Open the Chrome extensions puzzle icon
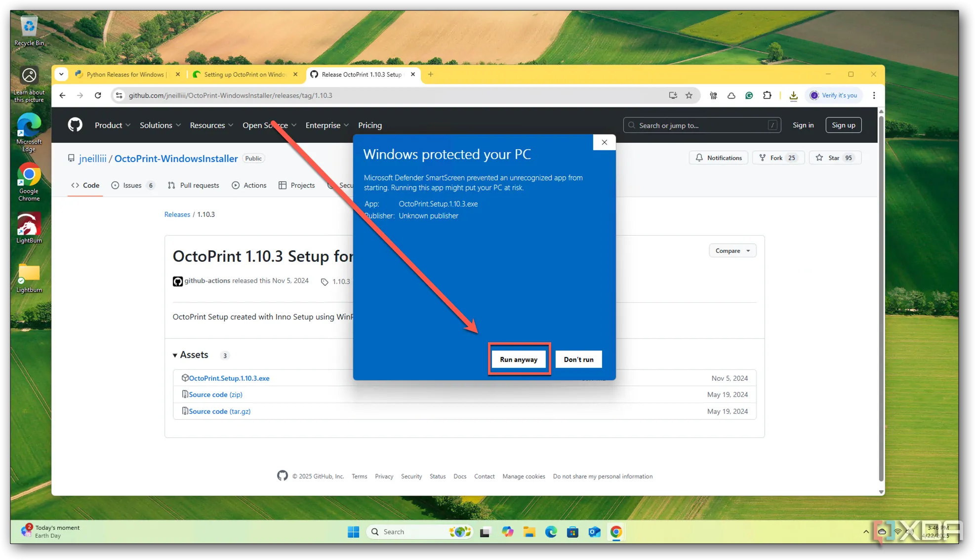 tap(767, 96)
